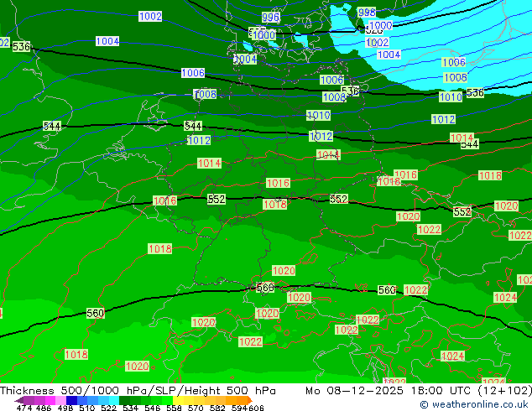This screenshot has height=411, width=532.
Task: Click legend value 498
Action: (65, 408)
